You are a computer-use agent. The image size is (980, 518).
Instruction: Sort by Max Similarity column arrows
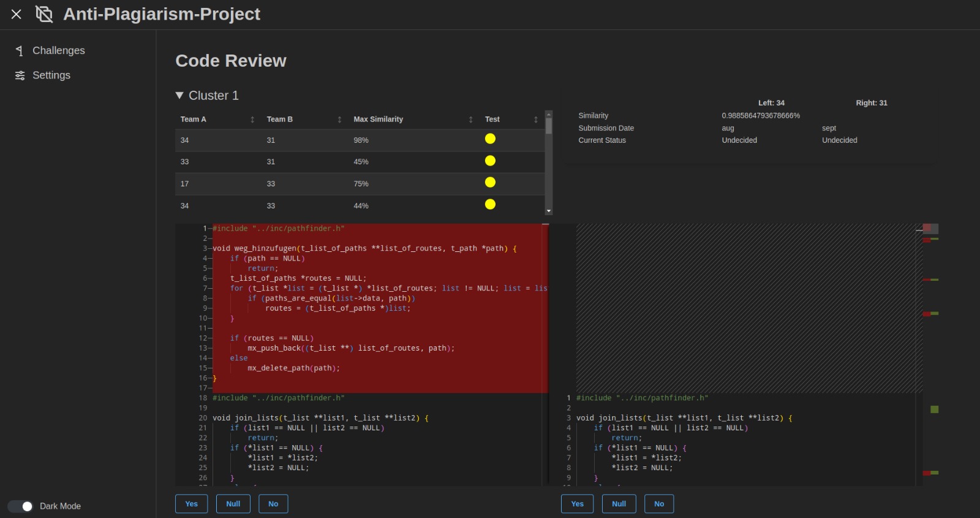(470, 120)
